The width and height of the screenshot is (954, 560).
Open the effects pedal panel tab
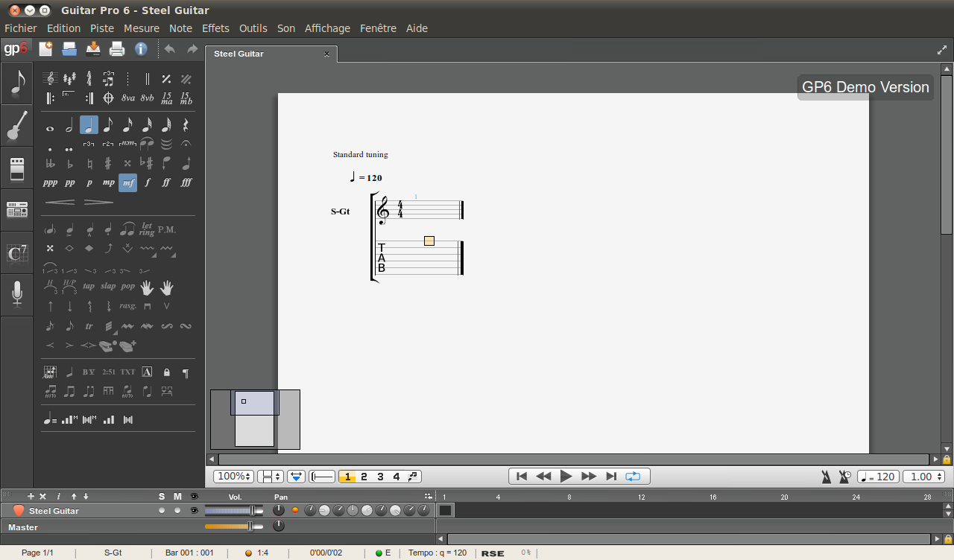click(16, 168)
